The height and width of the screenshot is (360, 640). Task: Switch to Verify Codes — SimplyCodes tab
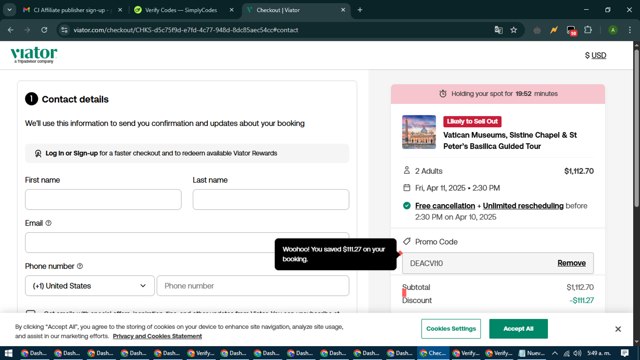click(x=180, y=10)
